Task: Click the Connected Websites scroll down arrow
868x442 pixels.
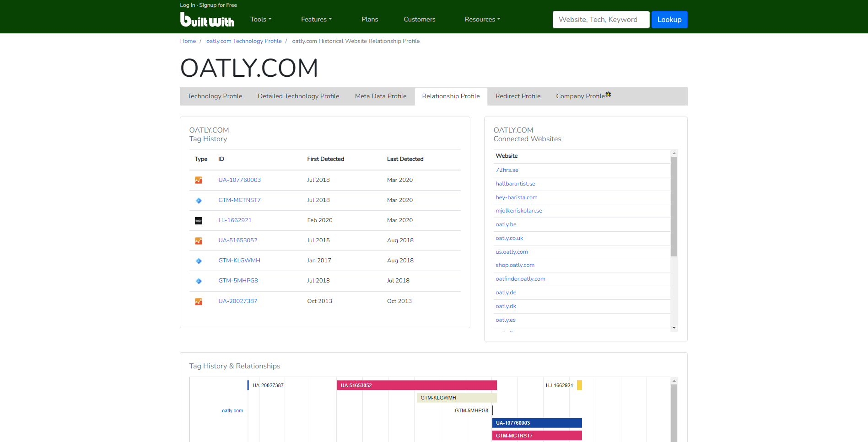Action: tap(674, 328)
